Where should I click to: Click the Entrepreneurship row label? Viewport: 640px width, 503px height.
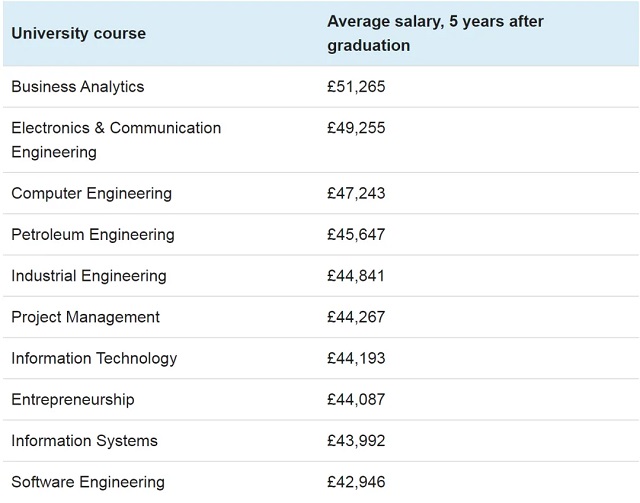73,400
